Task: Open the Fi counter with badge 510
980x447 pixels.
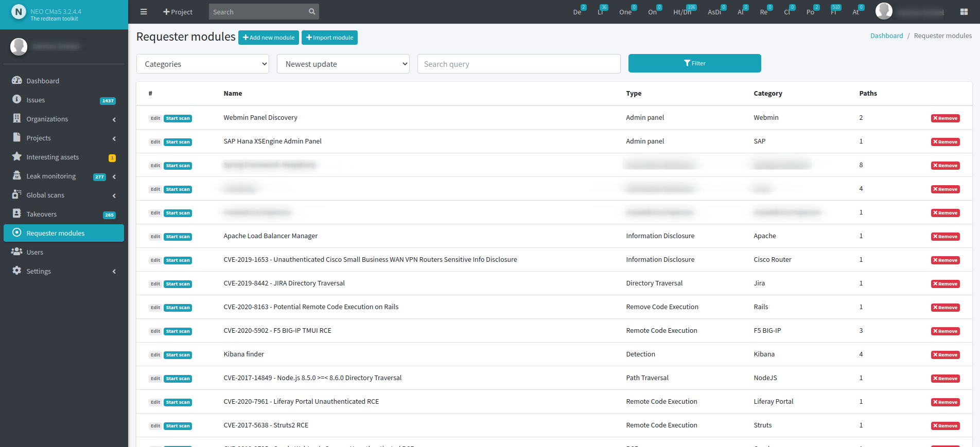Action: click(x=835, y=10)
